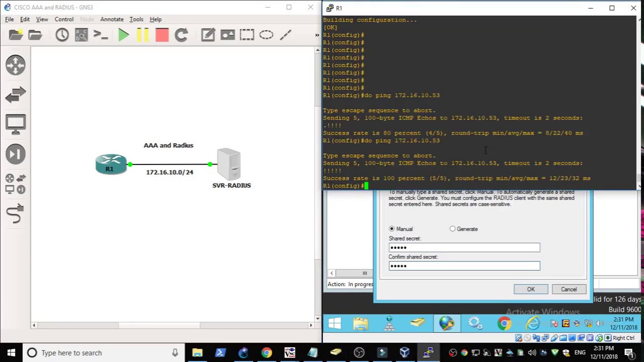The height and width of the screenshot is (362, 644).
Task: Open the Manage snapshots clock icon
Action: point(62,35)
